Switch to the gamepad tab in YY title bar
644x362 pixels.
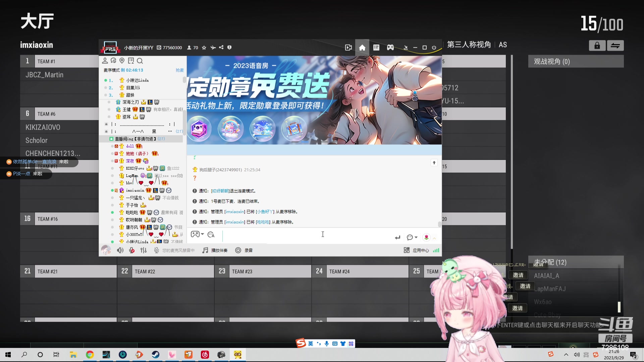click(390, 47)
